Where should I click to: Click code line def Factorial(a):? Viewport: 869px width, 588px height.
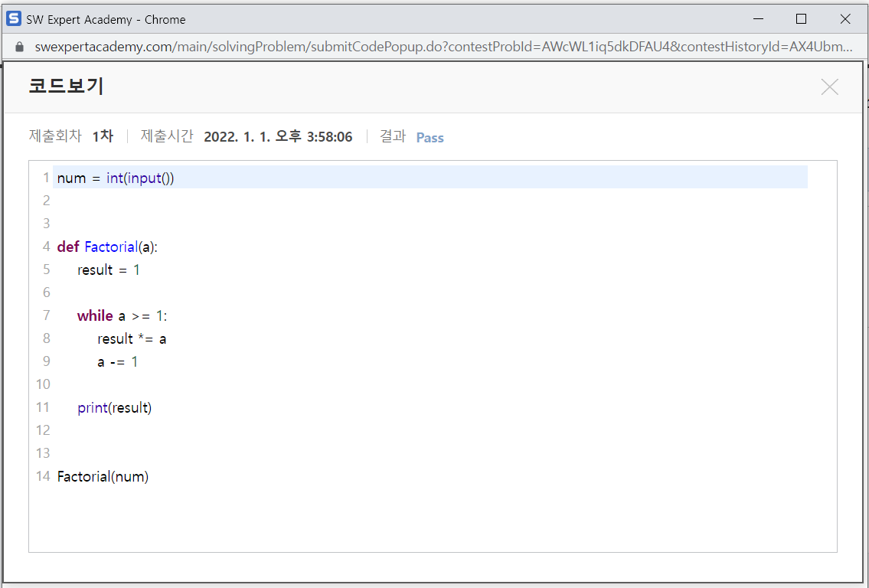[x=107, y=247]
